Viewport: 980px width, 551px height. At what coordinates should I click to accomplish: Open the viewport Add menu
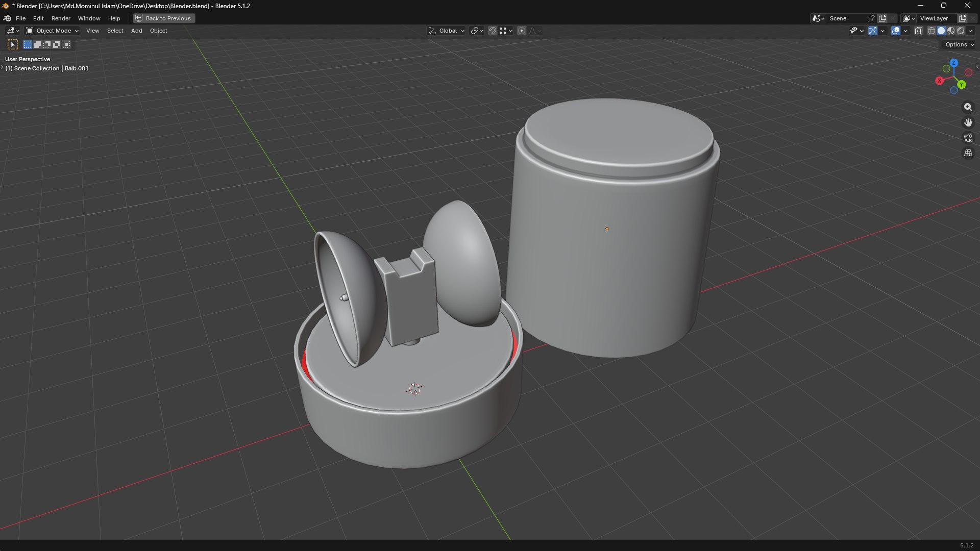point(136,31)
